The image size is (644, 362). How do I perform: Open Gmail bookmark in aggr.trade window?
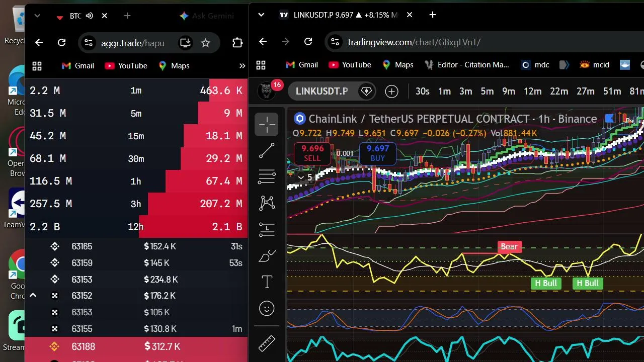77,66
